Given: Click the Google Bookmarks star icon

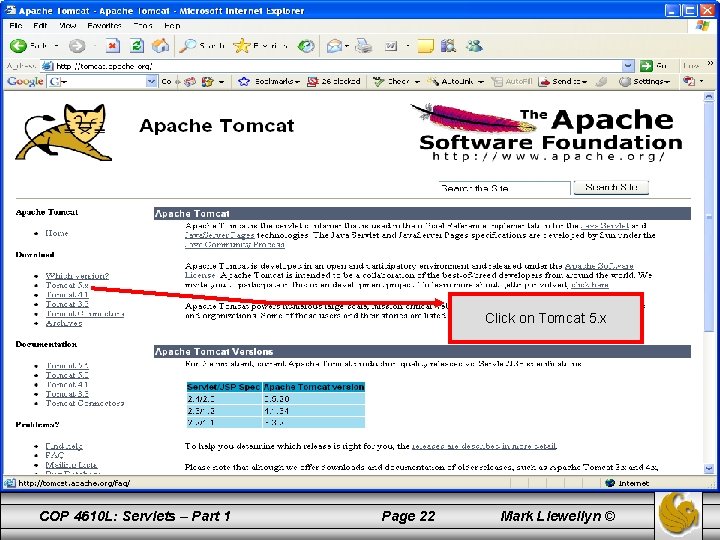Looking at the screenshot, I should click(244, 81).
